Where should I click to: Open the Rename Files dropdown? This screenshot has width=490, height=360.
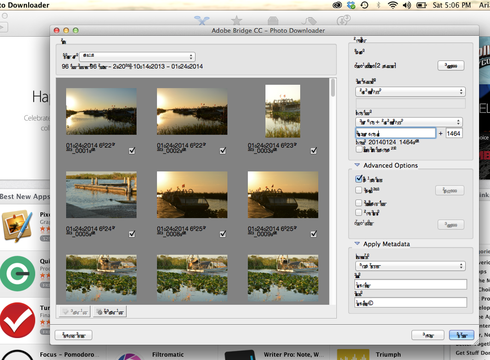click(409, 122)
